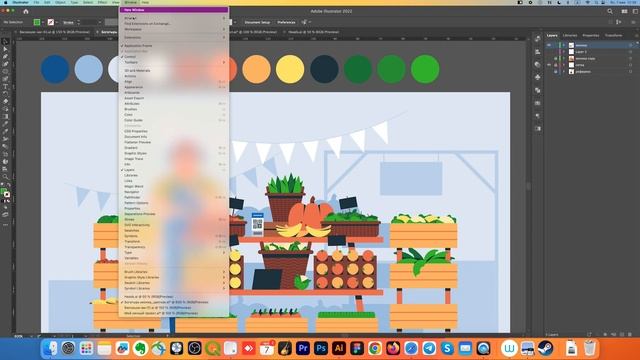Viewport: 640px width, 360px height.
Task: Open Firefox from the Dock
Action: pos(393,348)
